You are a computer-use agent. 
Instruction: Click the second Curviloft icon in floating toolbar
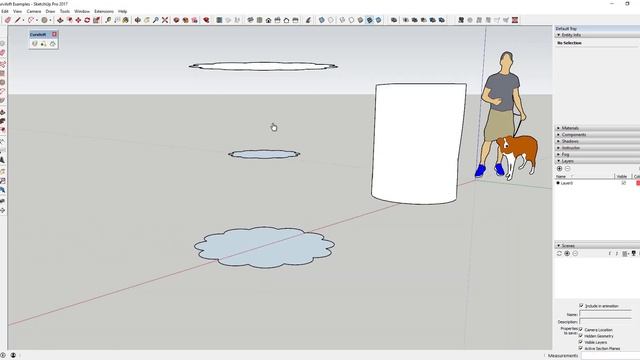[x=44, y=44]
